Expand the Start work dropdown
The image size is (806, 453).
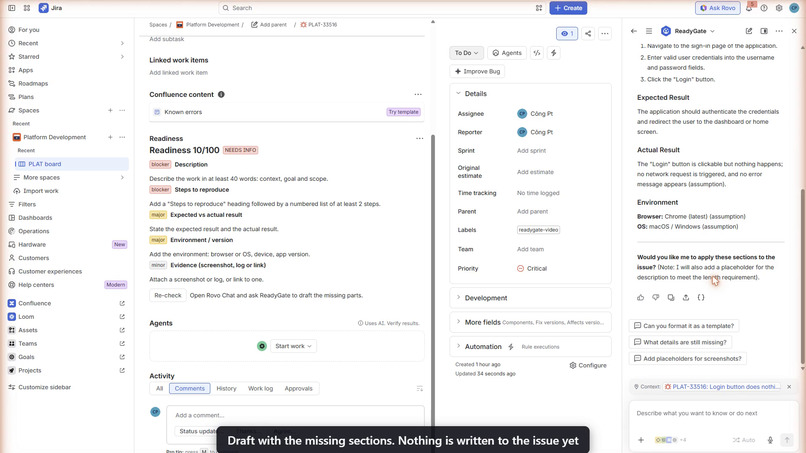(293, 346)
